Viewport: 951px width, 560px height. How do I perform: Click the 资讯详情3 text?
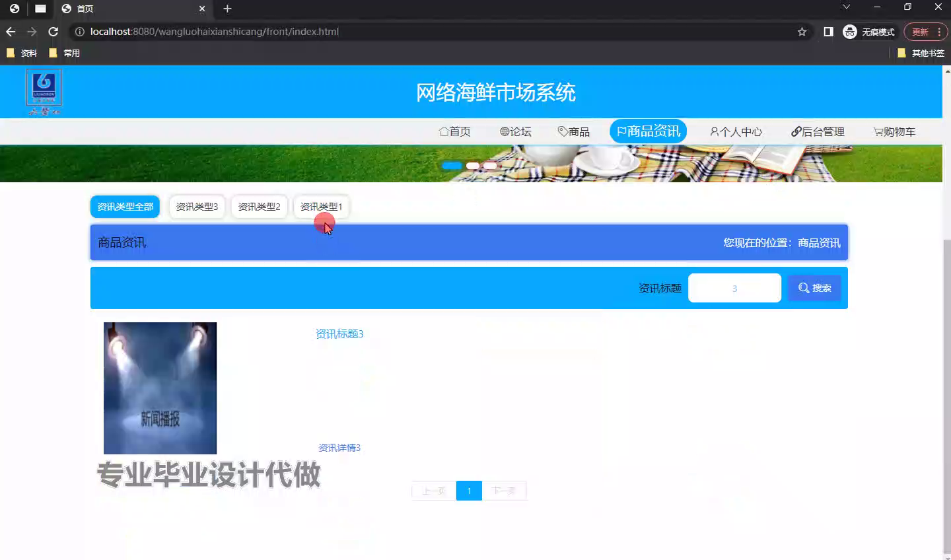(x=339, y=448)
